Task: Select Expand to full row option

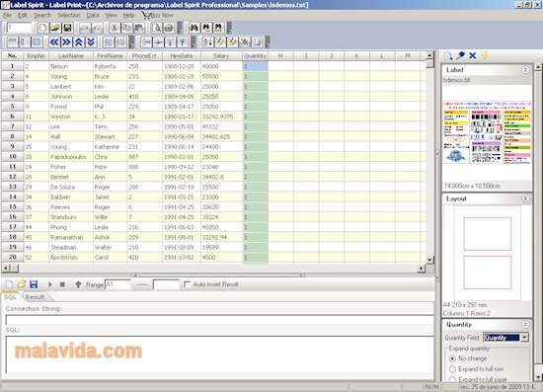Action: 452,369
